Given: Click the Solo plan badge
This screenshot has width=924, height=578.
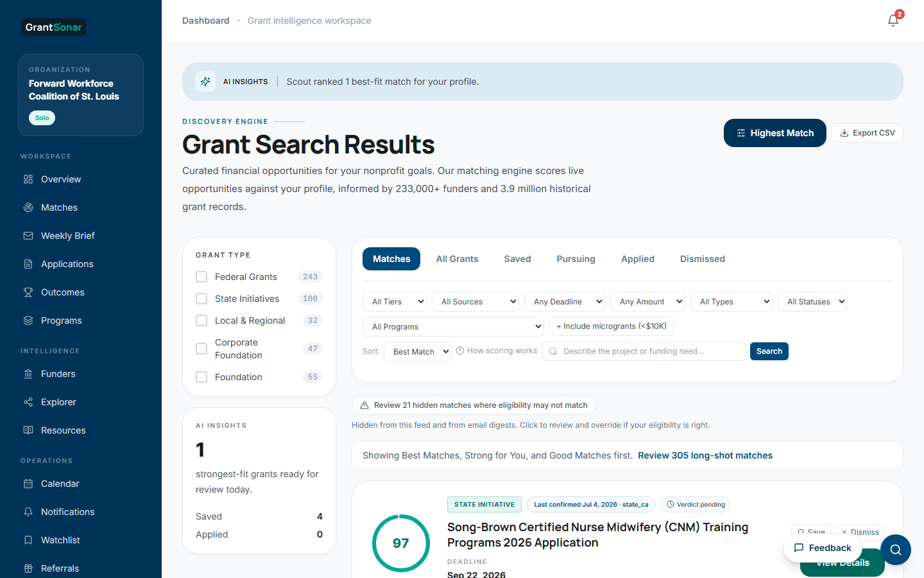Looking at the screenshot, I should pyautogui.click(x=42, y=118).
